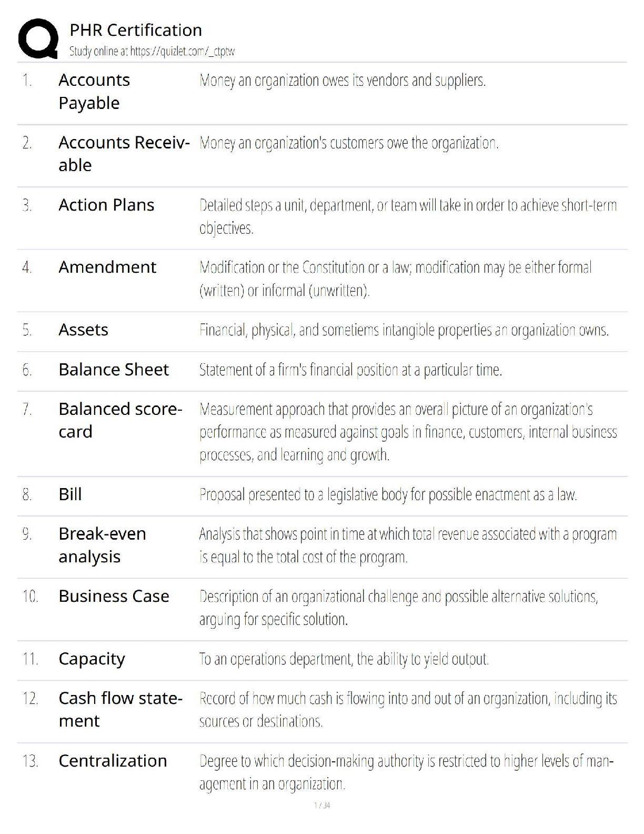This screenshot has height=834, width=644.
Task: Select the Assets term
Action: [83, 330]
